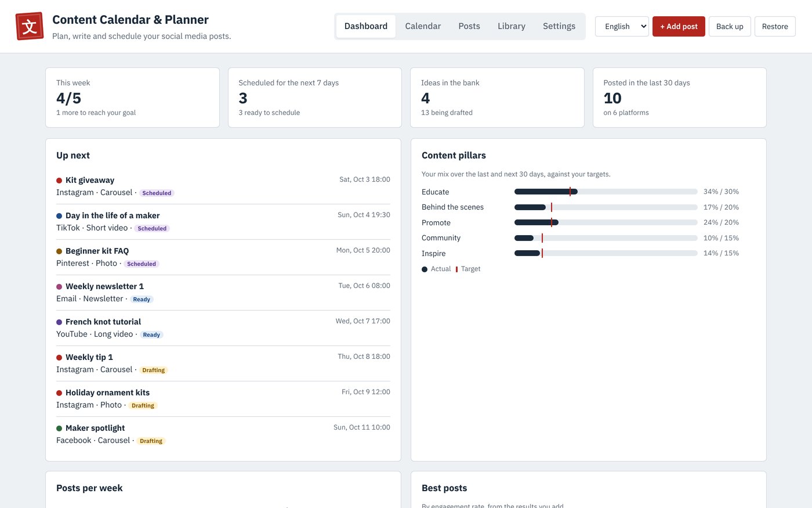Click the Promote pillar progress bar
812x508 pixels.
point(606,222)
